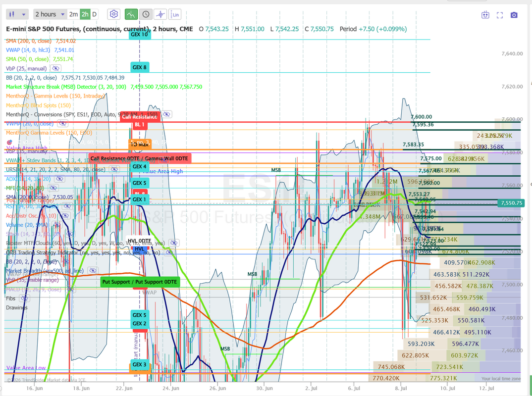Toggle visibility of VbP (25, manual)

55,68
